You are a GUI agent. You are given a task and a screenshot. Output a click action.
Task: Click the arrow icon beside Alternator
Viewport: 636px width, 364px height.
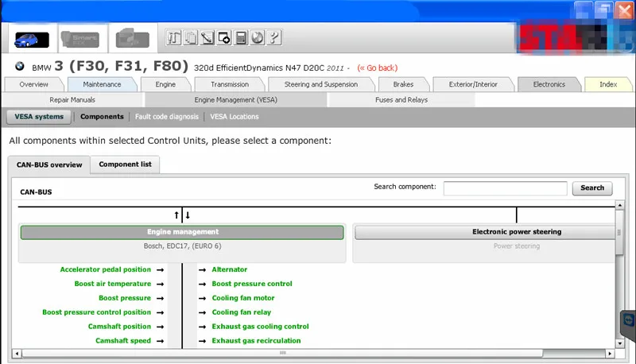[202, 269]
